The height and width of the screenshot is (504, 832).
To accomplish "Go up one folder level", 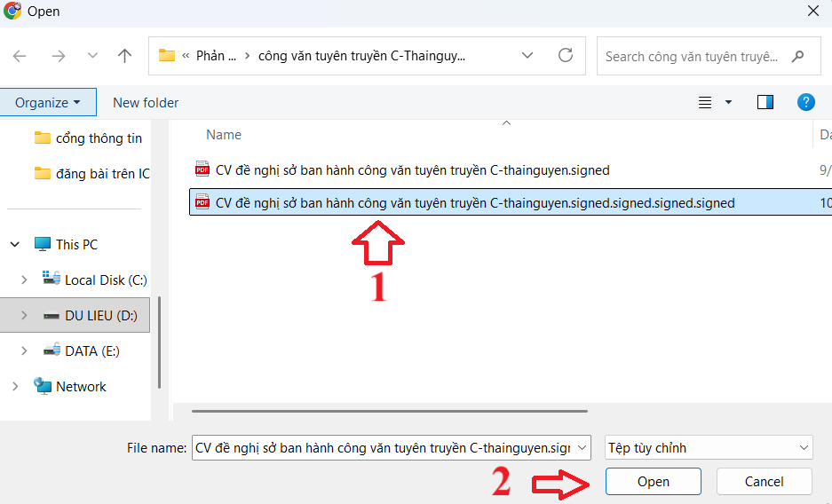I will [x=125, y=56].
